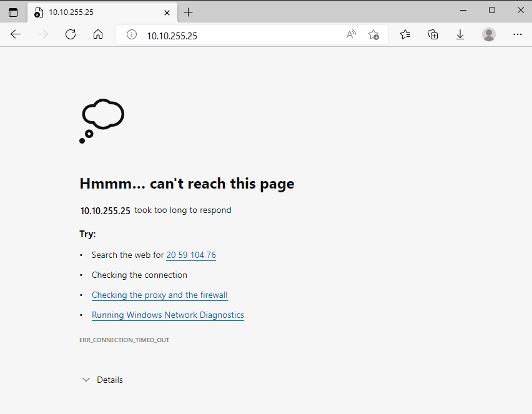The image size is (532, 414).
Task: Open a new tab
Action: coord(189,12)
